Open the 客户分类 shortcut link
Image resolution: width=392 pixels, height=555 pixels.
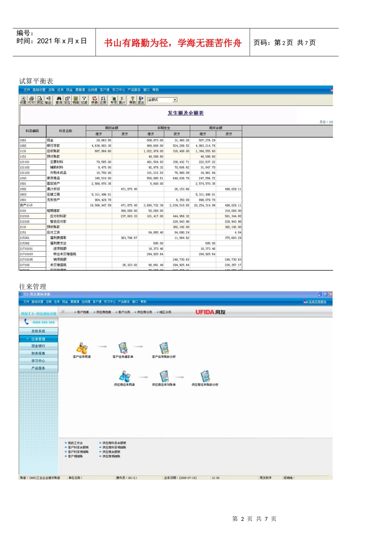[x=124, y=312]
